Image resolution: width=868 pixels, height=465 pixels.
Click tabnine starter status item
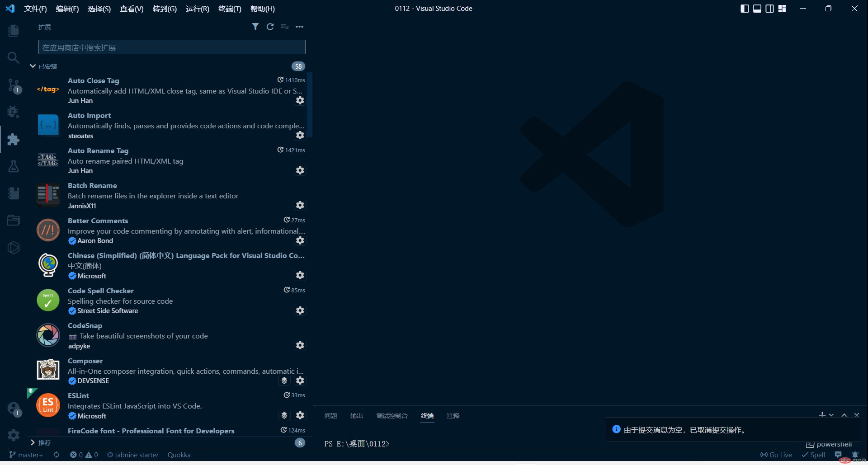(133, 455)
